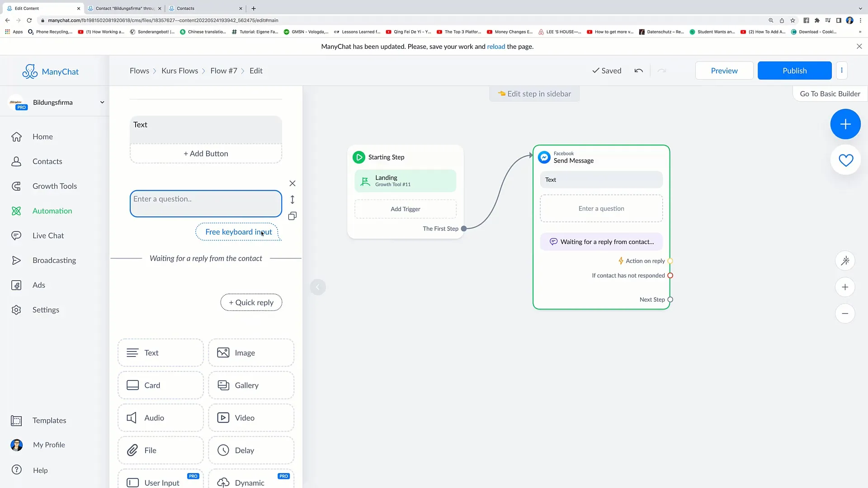
Task: Select the Text content type option
Action: coord(161,352)
